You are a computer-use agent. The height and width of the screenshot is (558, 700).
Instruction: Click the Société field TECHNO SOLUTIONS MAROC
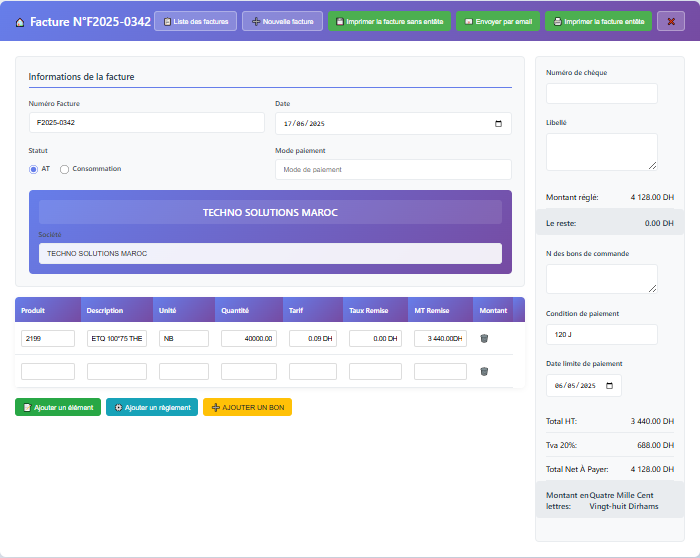pos(270,254)
